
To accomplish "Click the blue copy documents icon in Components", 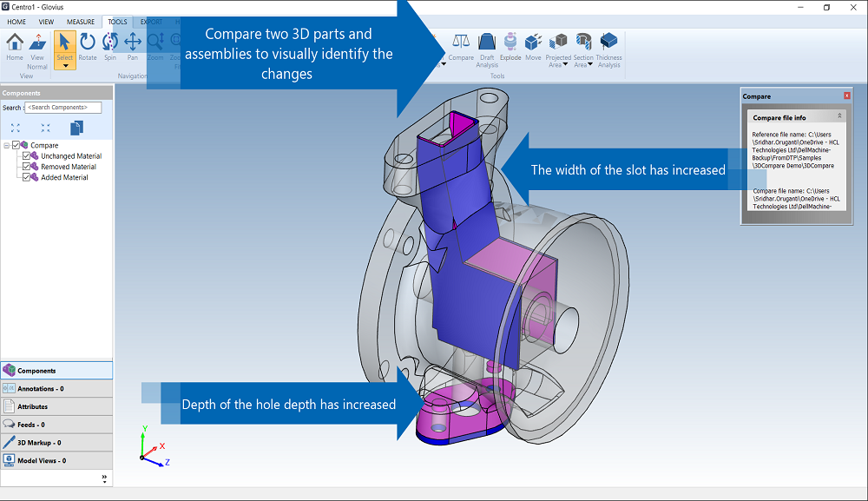I will (76, 128).
